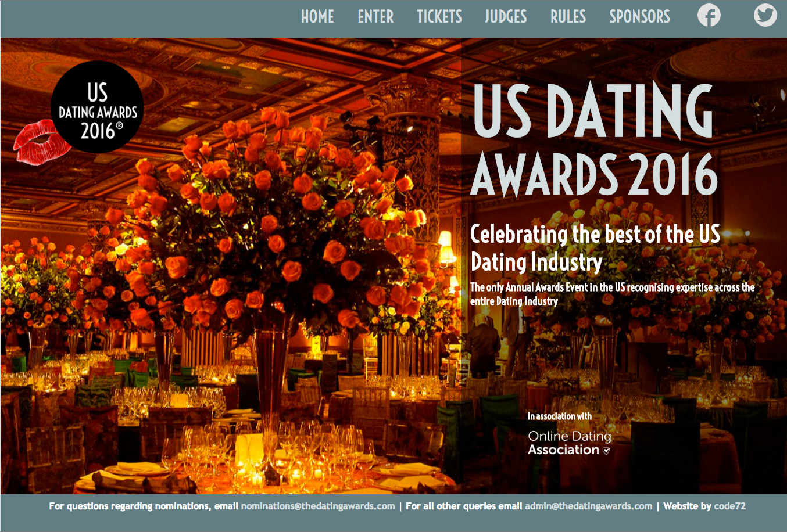This screenshot has width=787, height=532.
Task: Click the Online Dating Association logo
Action: tap(570, 443)
